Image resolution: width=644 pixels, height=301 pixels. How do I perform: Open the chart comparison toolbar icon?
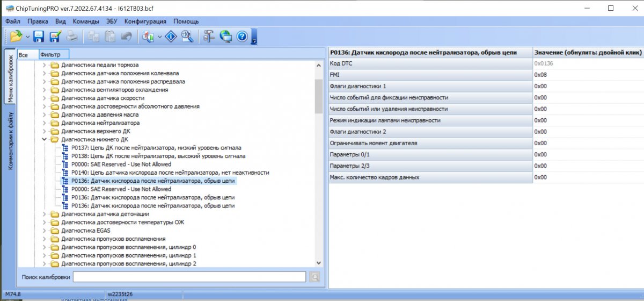coord(147,37)
